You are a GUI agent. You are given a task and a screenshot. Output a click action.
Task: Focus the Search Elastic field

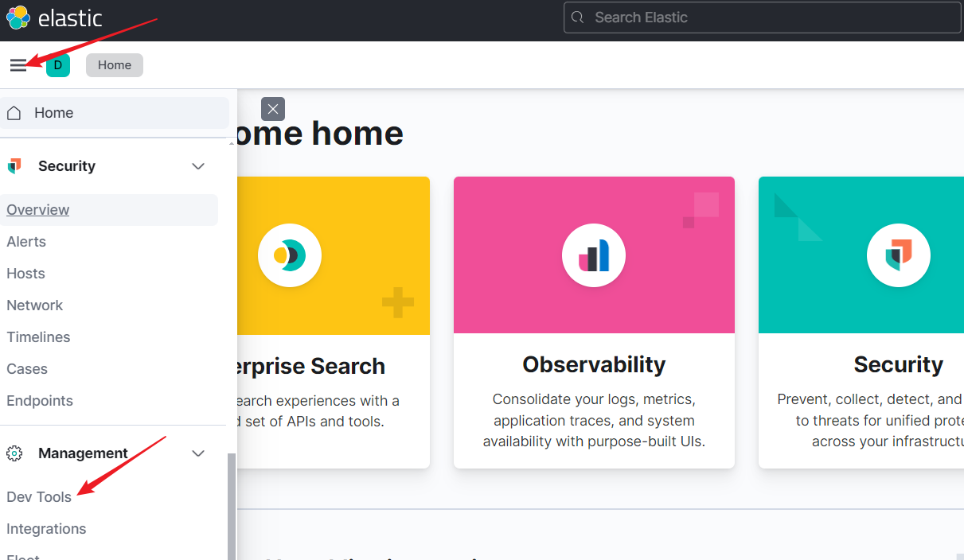(763, 17)
